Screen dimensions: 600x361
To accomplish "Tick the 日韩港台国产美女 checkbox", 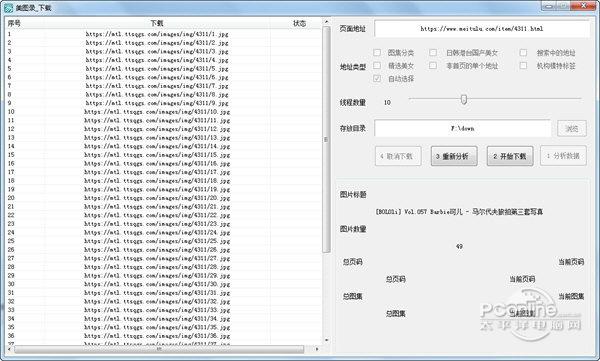I will tap(433, 52).
